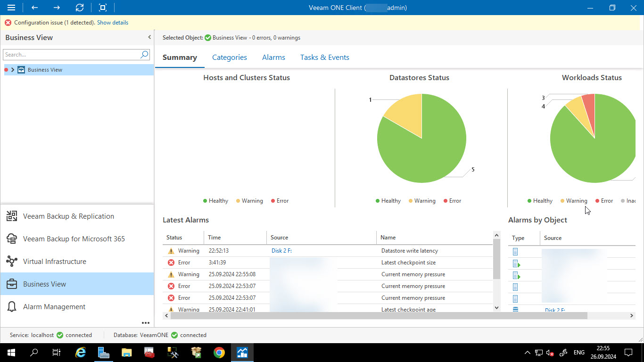The width and height of the screenshot is (644, 362).
Task: Open Disk 2 F: link in Latest Alarms
Action: pos(281,251)
